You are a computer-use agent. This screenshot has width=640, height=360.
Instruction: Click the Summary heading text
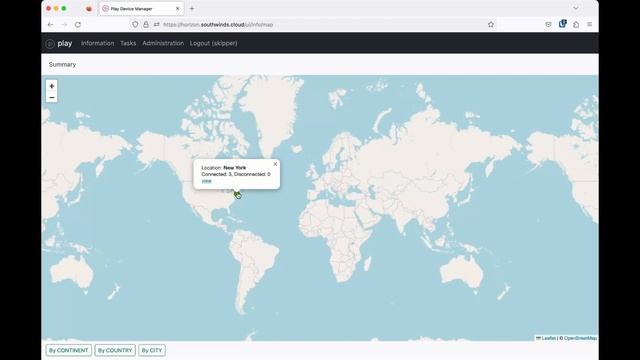[62, 64]
